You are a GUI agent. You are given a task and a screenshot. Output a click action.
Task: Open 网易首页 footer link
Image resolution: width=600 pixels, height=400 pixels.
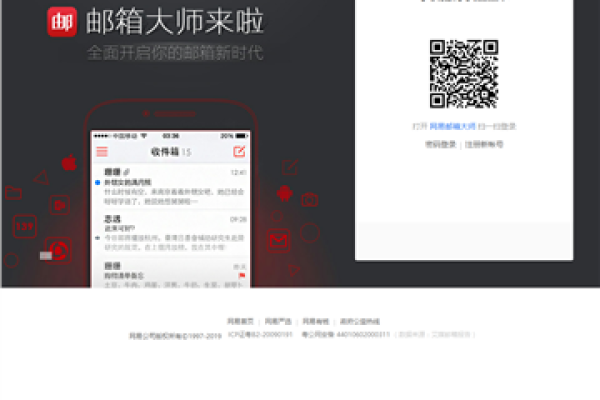240,321
